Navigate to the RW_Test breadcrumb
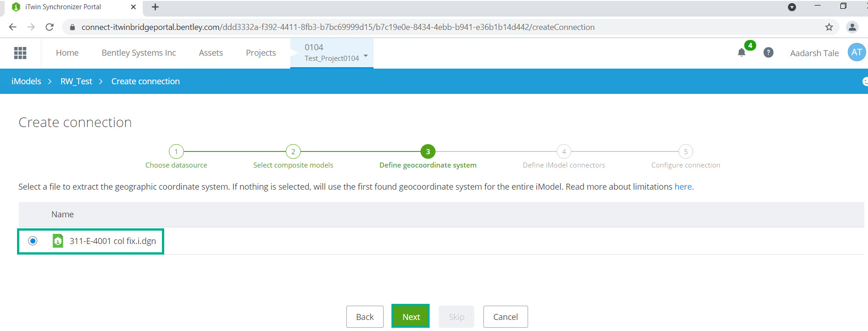The width and height of the screenshot is (868, 331). pyautogui.click(x=76, y=81)
